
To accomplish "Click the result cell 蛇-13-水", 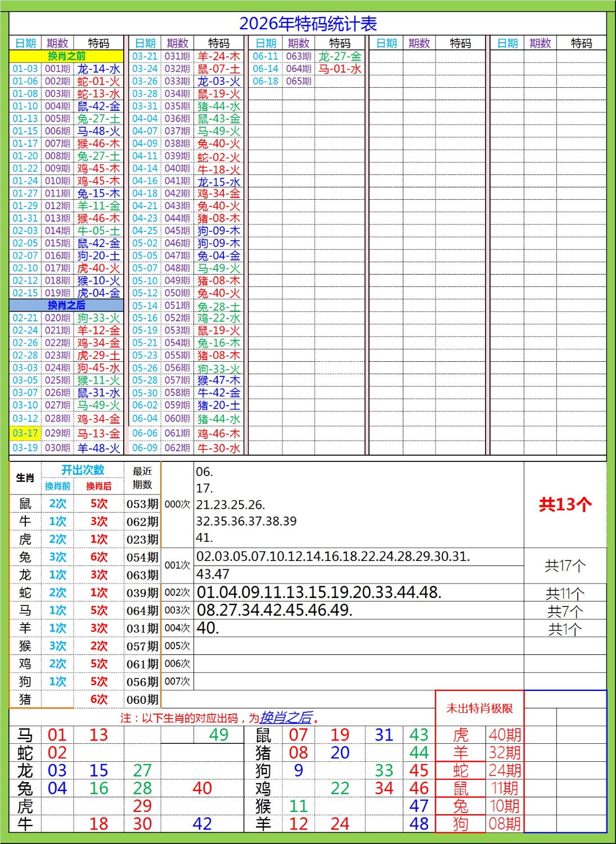I will [98, 93].
